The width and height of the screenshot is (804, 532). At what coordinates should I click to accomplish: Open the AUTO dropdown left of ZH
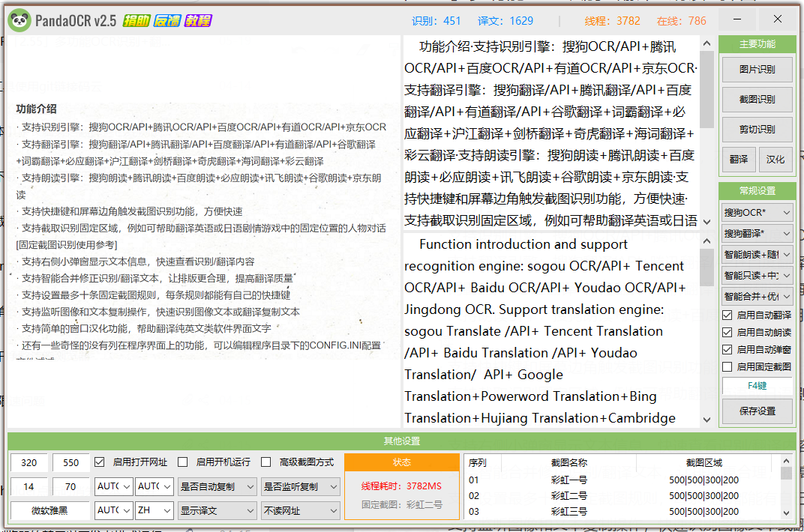(x=113, y=510)
